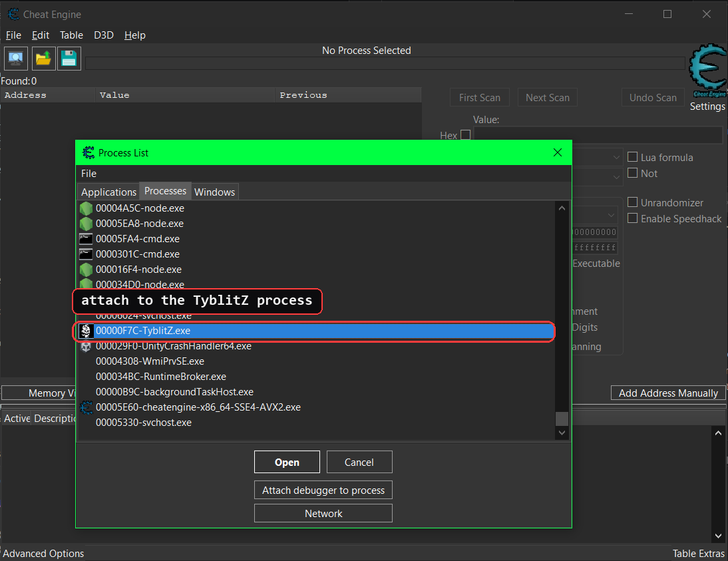Click process list scroll up arrow
The image size is (728, 561).
tap(562, 208)
